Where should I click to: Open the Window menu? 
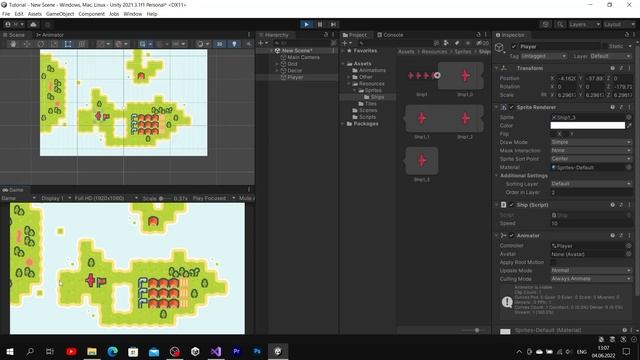[133, 14]
